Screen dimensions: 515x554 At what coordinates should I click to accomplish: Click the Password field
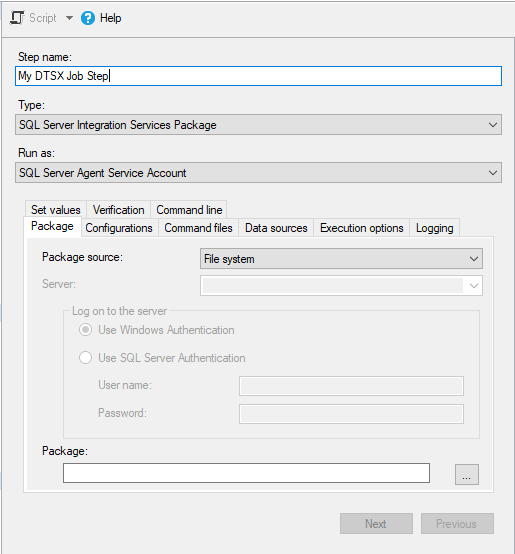coord(351,414)
